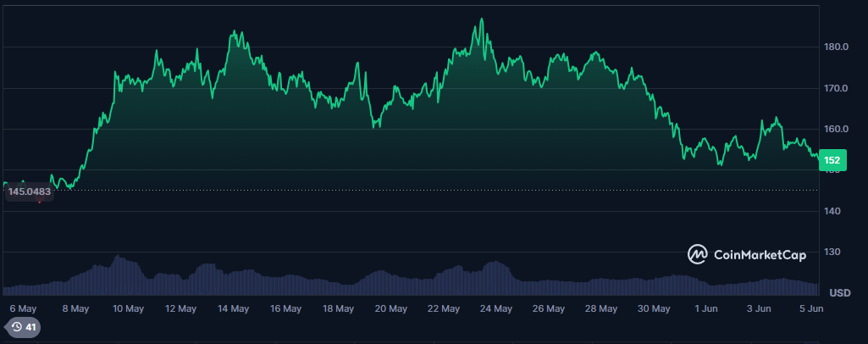Screen dimensions: 868x344
Task: Click the clock history icon badge showing 41
Action: [22, 327]
